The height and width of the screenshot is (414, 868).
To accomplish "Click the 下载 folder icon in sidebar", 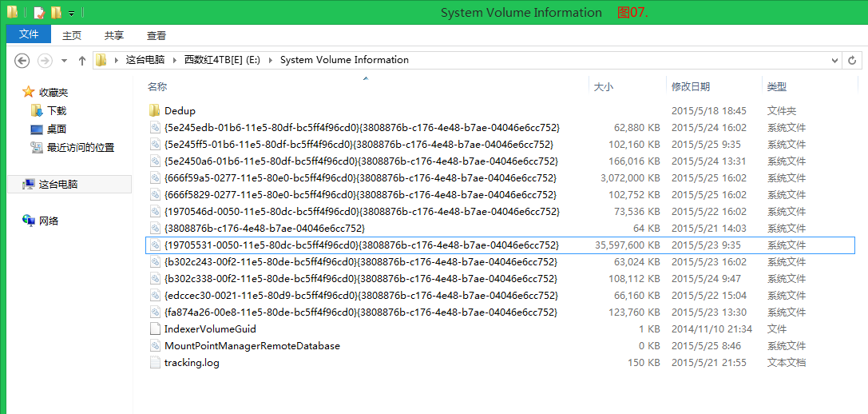I will point(37,110).
